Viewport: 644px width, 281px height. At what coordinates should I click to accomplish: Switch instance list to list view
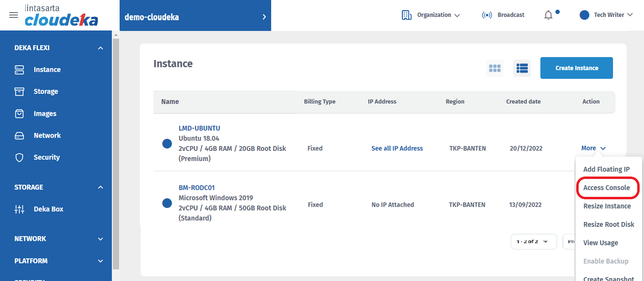(522, 68)
